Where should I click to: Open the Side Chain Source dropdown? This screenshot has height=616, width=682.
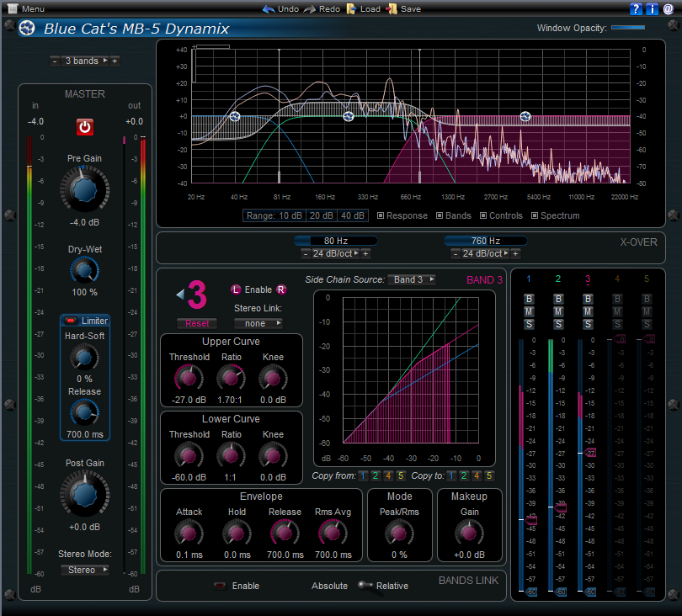[x=412, y=279]
